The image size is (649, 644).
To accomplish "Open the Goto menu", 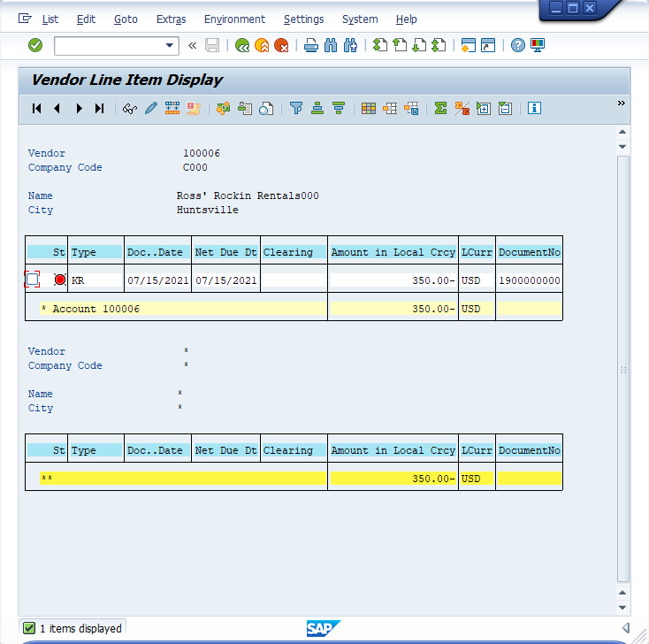I will (126, 19).
